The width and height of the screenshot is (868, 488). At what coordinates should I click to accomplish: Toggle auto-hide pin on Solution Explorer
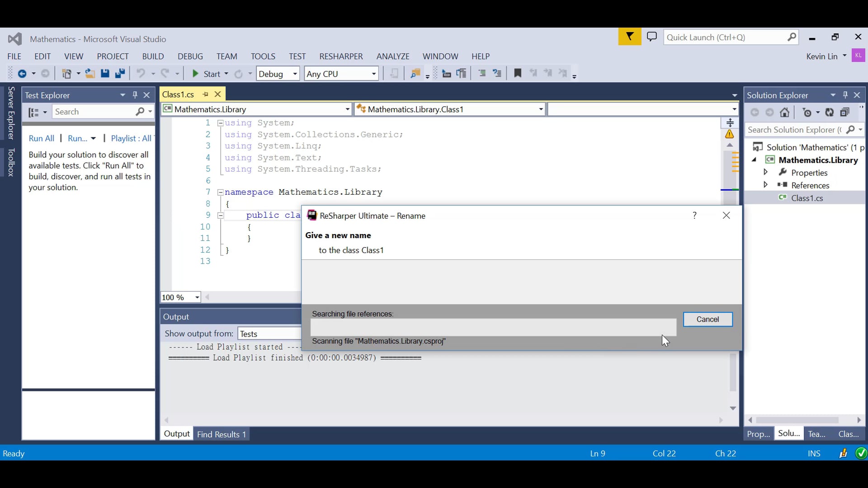coord(845,95)
